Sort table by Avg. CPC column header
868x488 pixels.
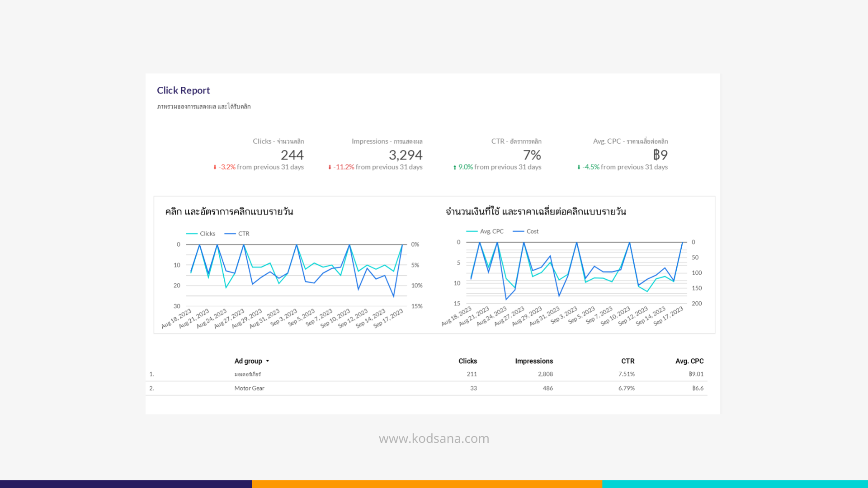[x=689, y=361]
